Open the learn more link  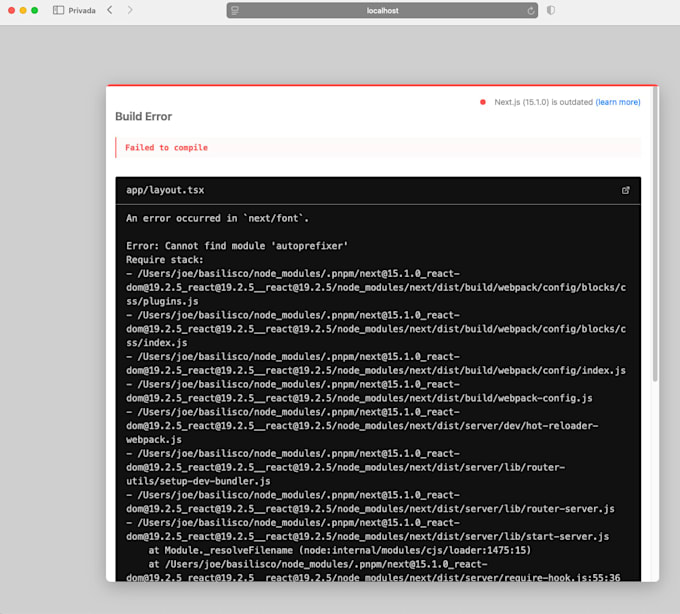coord(618,102)
